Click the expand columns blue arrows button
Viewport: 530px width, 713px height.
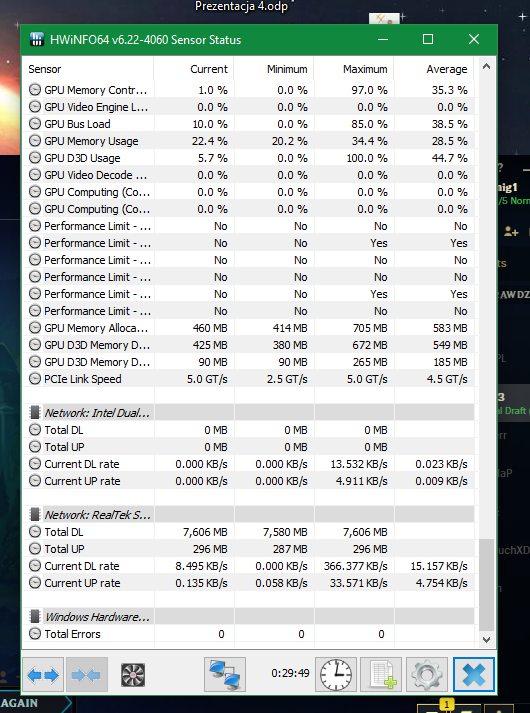pyautogui.click(x=43, y=675)
